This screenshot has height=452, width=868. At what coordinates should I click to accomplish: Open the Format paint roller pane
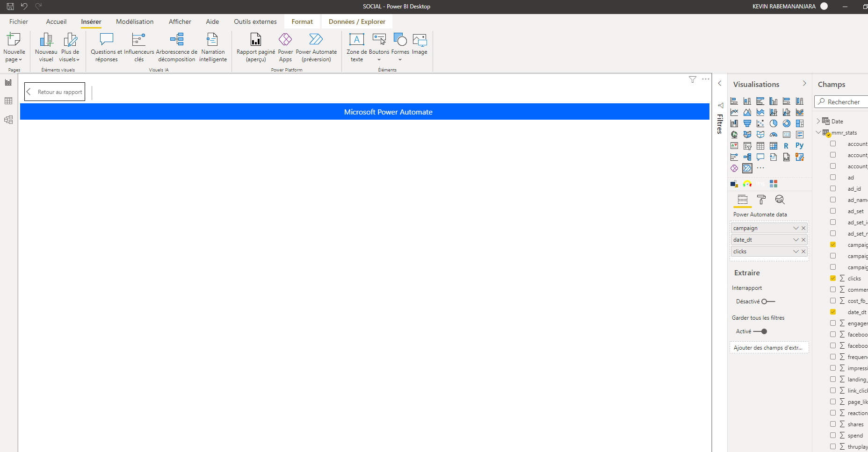(761, 200)
